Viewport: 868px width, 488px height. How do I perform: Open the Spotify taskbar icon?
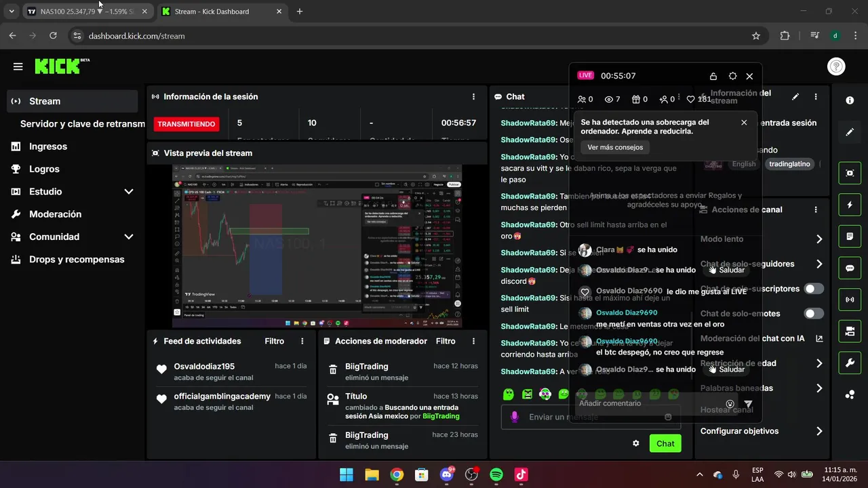tap(496, 474)
